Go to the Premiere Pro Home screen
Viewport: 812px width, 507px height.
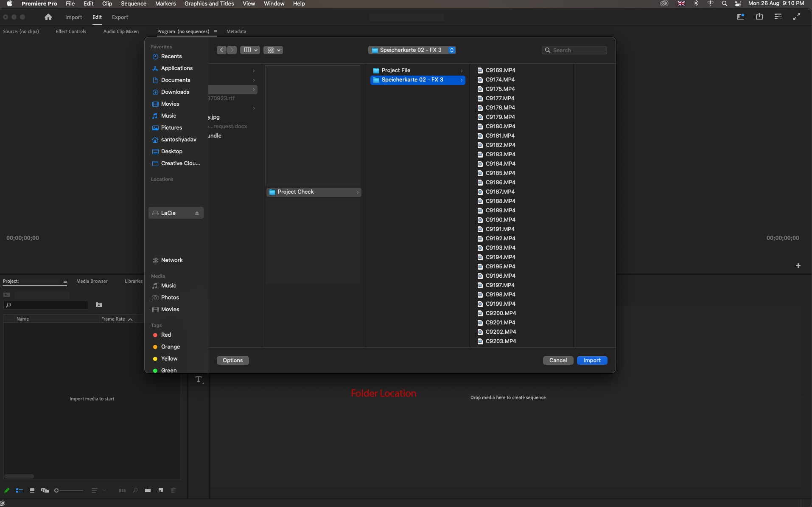pos(48,17)
